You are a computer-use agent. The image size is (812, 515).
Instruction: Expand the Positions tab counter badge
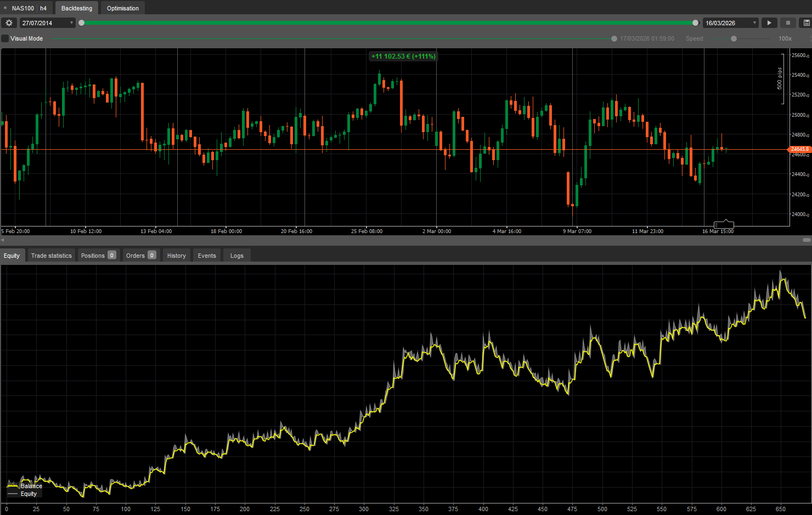[x=111, y=255]
